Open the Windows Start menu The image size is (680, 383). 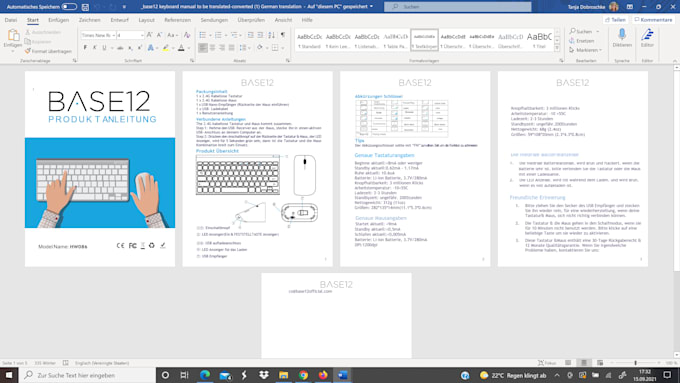[9, 375]
